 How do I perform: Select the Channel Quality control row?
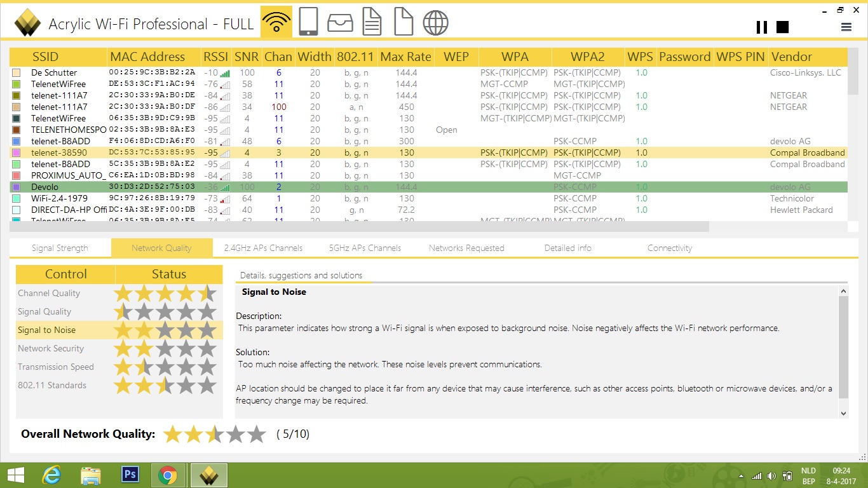tap(119, 294)
